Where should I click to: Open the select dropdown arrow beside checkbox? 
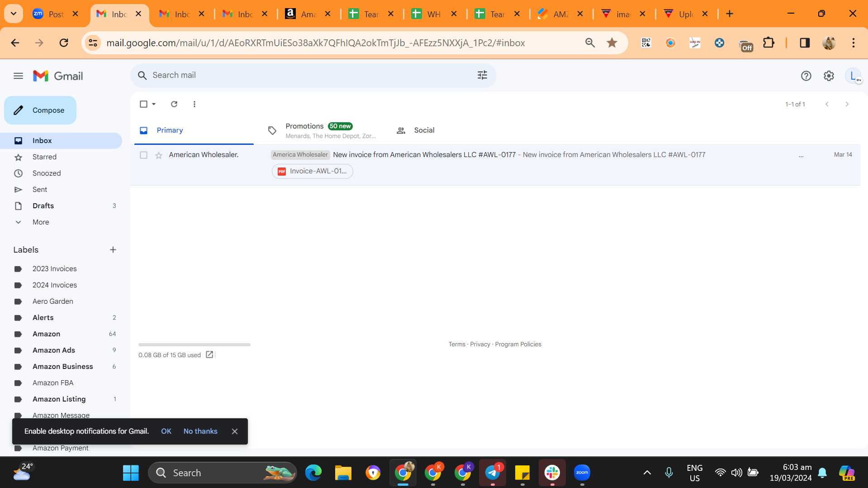click(154, 104)
